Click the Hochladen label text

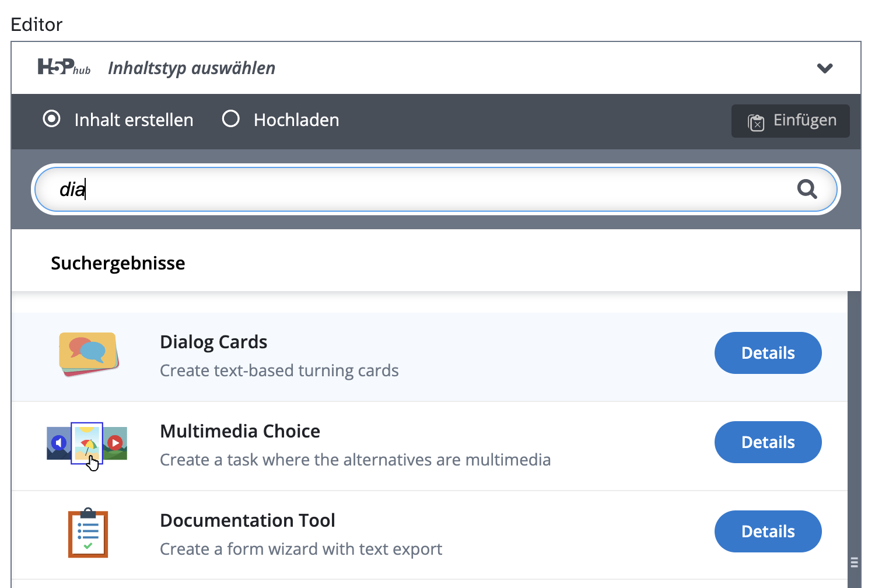click(296, 120)
